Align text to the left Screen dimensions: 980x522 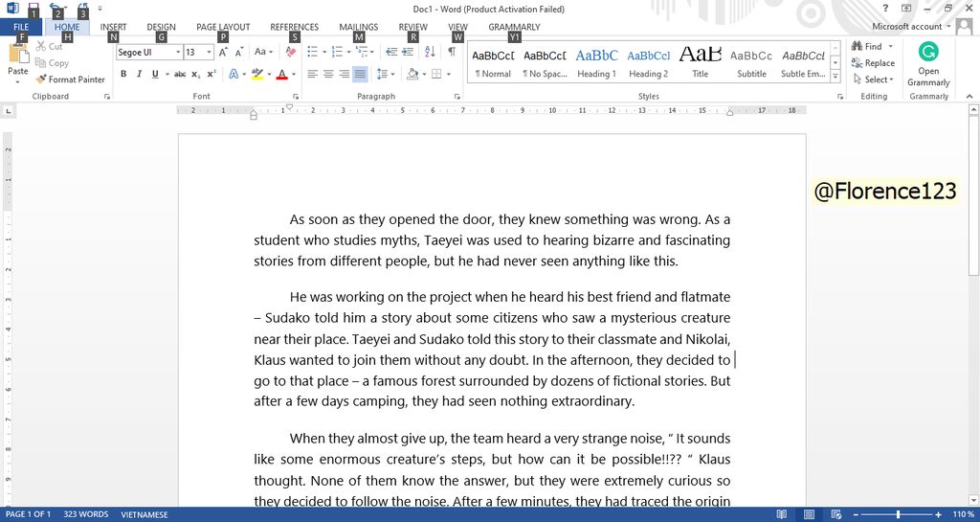[313, 74]
